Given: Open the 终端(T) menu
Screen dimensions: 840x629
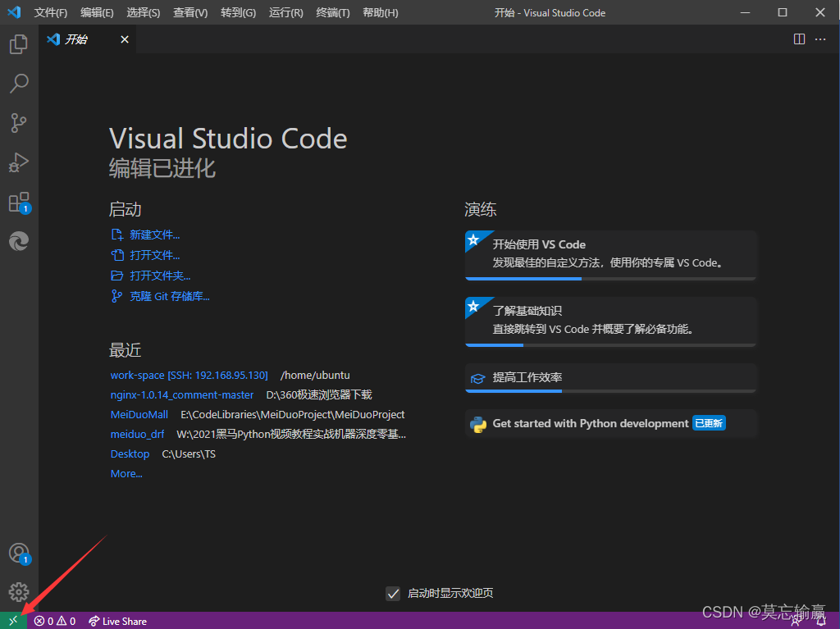Looking at the screenshot, I should click(x=333, y=12).
